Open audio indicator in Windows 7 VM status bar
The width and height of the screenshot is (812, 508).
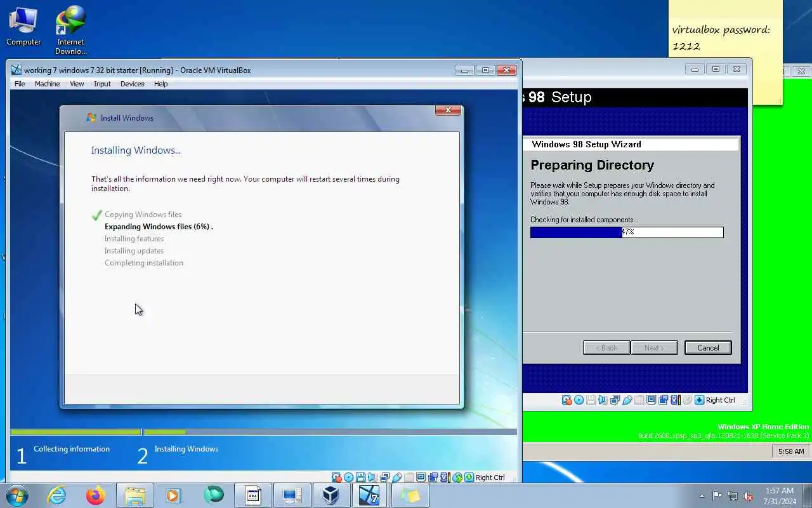372,478
